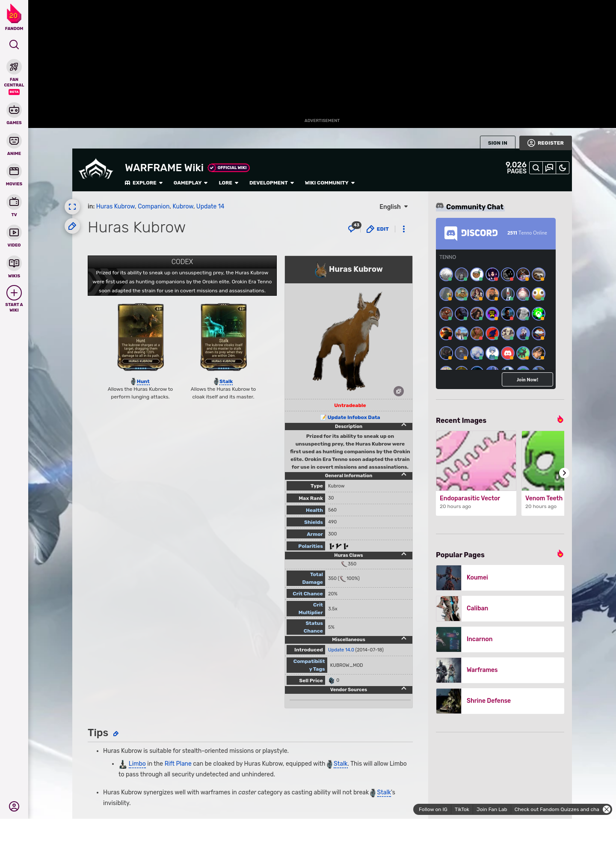Image resolution: width=616 pixels, height=856 pixels.
Task: Click the sidebar search magnifier icon
Action: tap(14, 45)
